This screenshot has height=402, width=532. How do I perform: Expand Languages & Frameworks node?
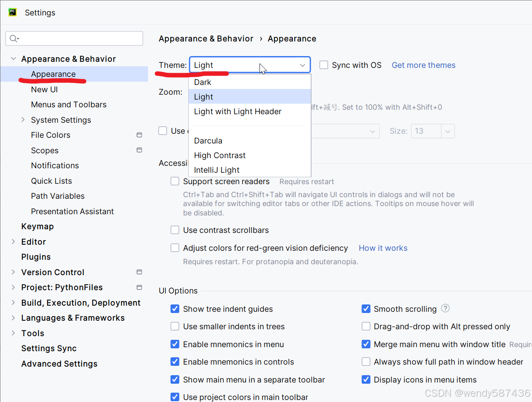coord(13,318)
